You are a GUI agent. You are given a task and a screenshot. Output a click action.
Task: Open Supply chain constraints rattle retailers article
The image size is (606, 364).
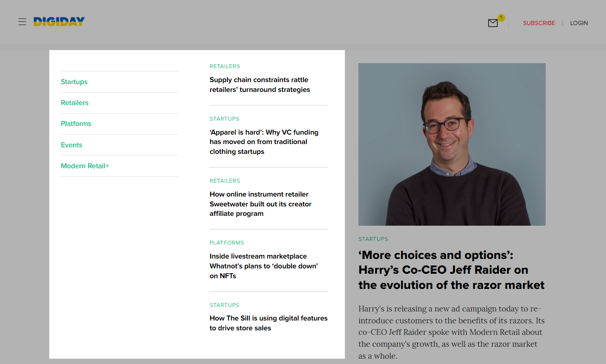tap(260, 85)
